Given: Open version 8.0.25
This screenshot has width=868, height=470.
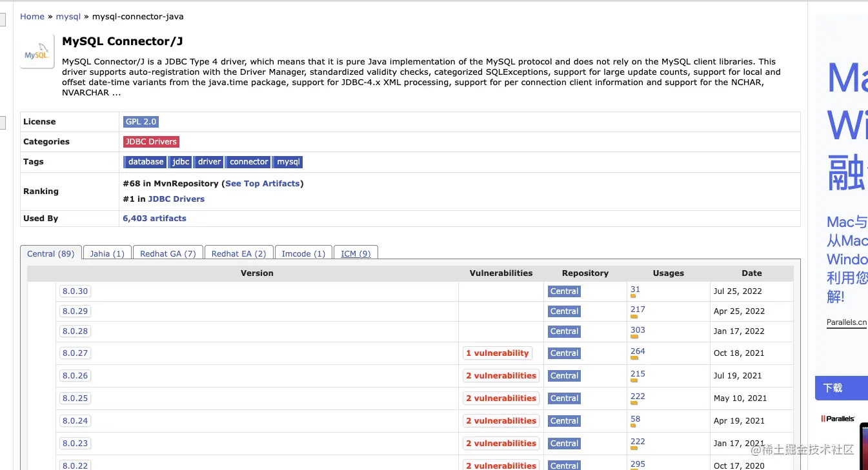Looking at the screenshot, I should 75,398.
